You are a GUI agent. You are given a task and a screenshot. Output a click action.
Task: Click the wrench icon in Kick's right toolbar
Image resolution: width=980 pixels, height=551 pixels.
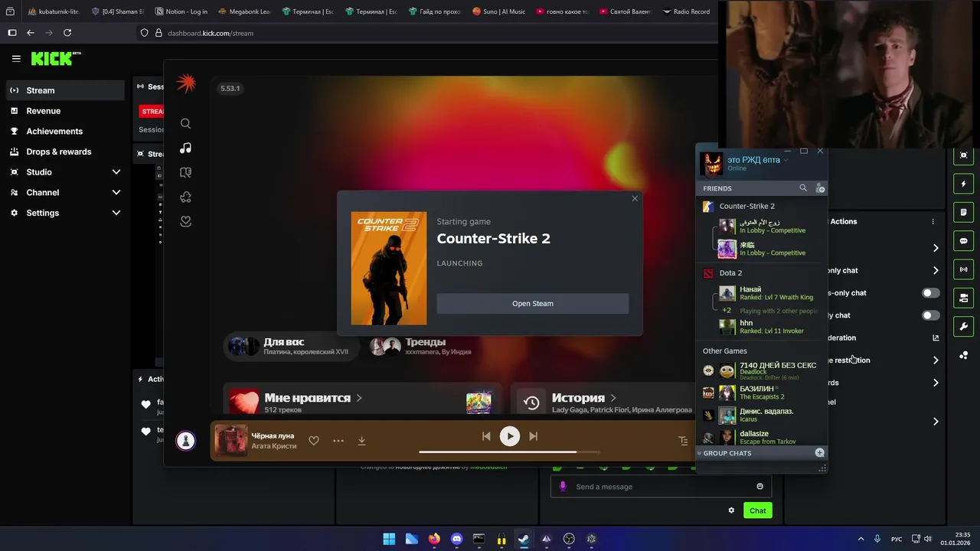(963, 327)
